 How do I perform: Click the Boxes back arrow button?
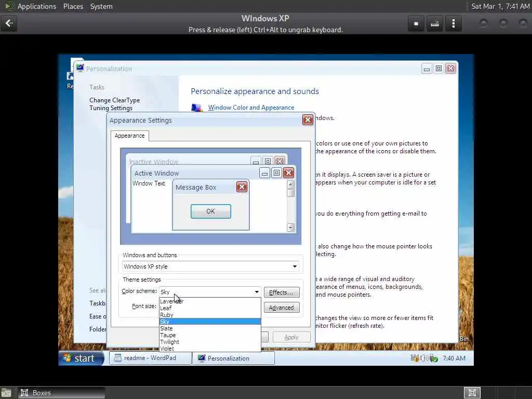(x=9, y=23)
